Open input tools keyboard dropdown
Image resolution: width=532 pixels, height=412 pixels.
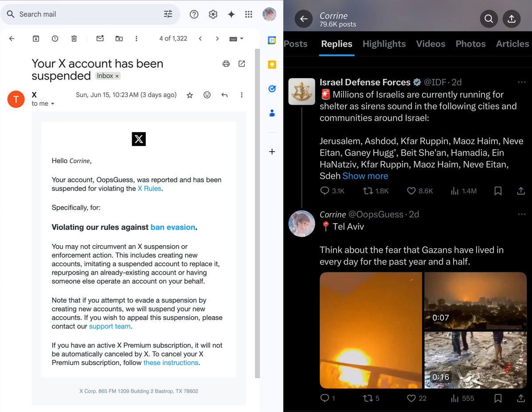(236, 39)
